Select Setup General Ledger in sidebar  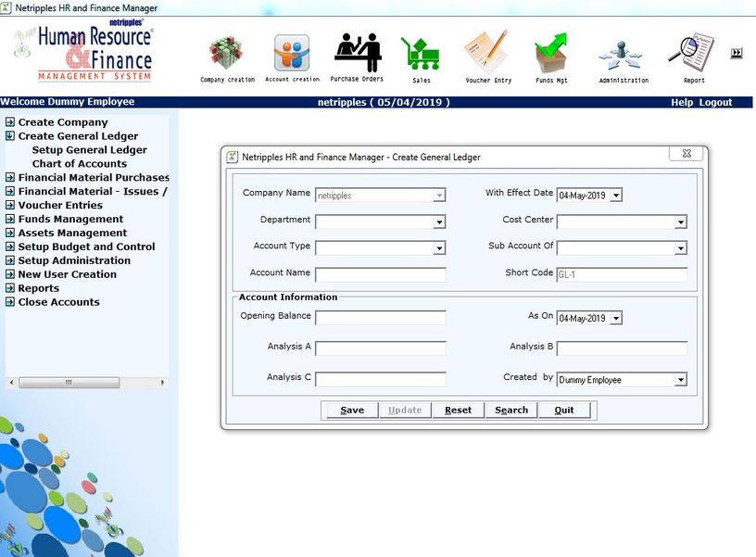89,150
